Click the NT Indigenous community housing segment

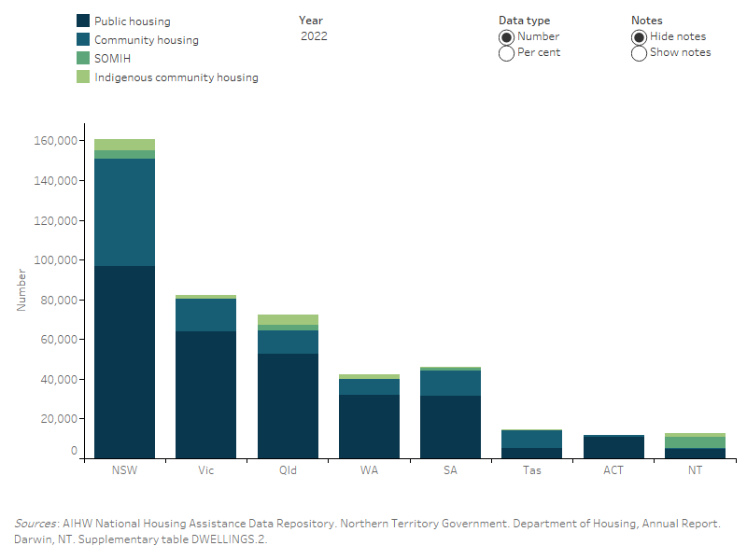point(696,436)
